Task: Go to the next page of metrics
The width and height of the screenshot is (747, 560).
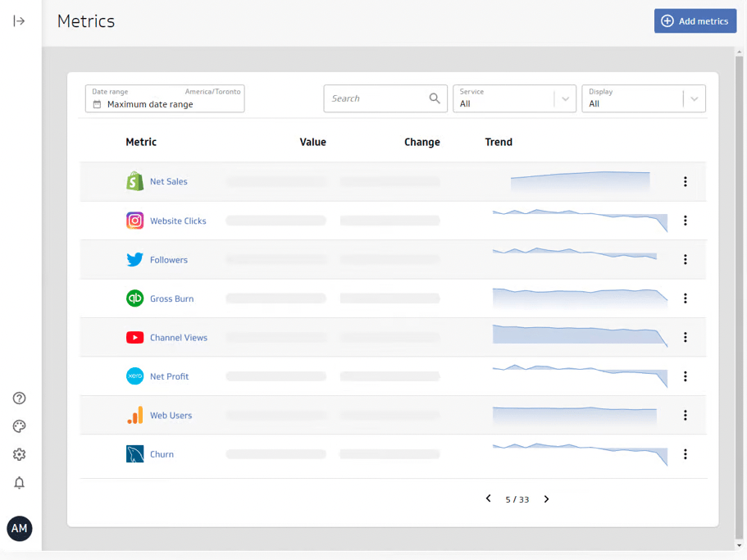Action: pos(547,499)
